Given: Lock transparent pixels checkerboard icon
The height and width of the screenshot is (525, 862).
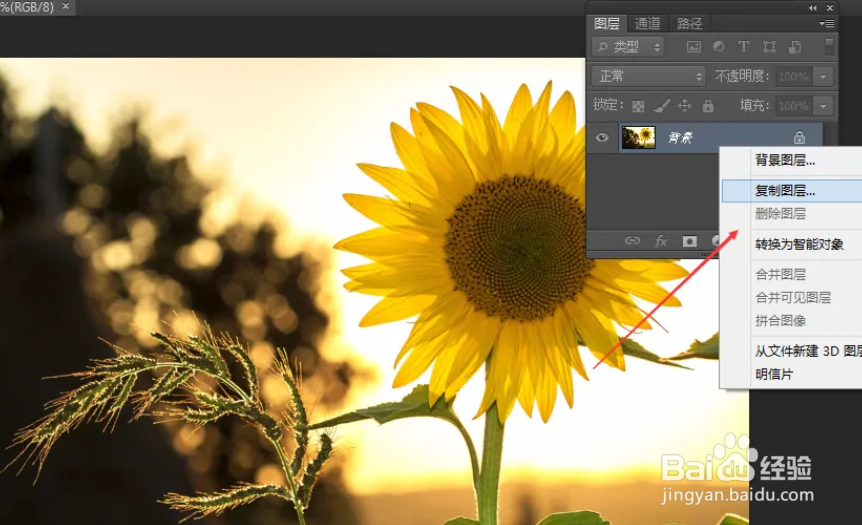Looking at the screenshot, I should [x=638, y=106].
